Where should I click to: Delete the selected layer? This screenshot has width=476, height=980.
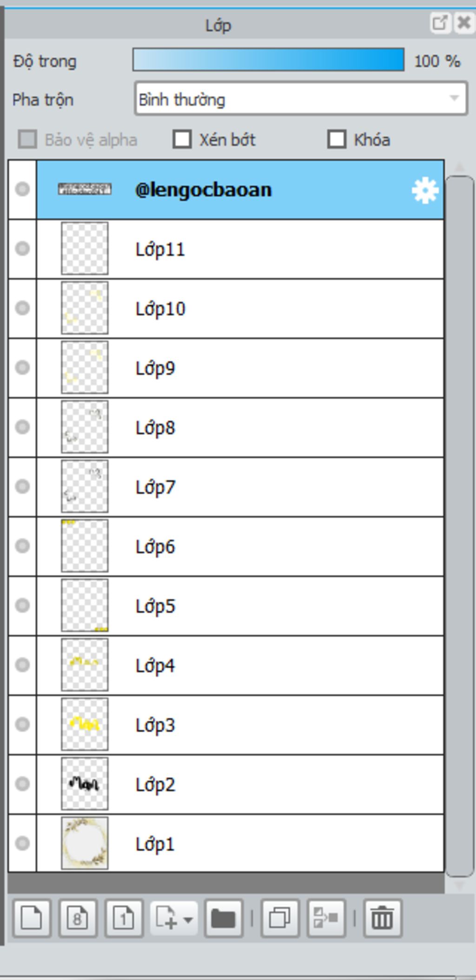click(x=382, y=918)
